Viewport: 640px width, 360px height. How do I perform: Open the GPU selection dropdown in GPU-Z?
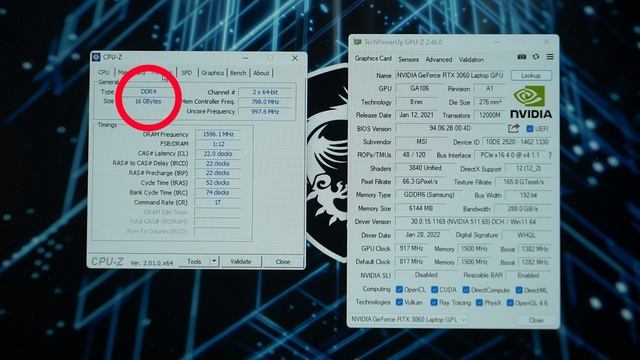point(409,320)
